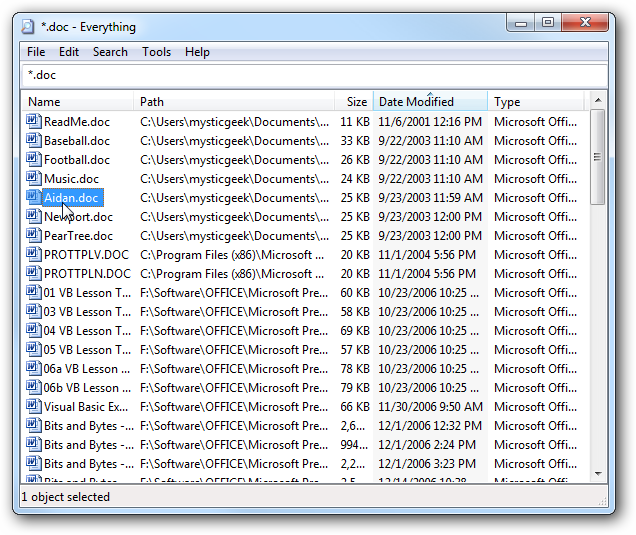Image resolution: width=636 pixels, height=535 pixels.
Task: Open the File menu
Action: pos(36,52)
